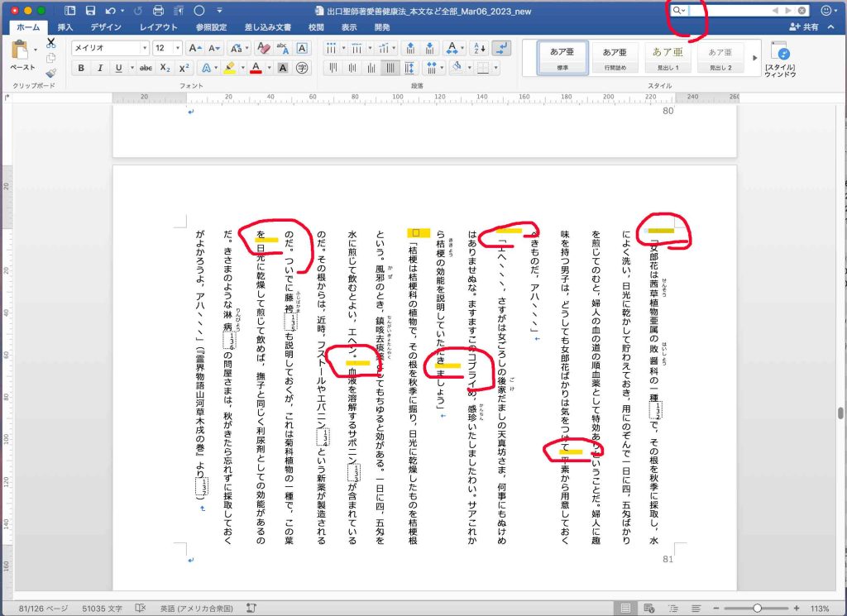Increase font size with A▲ icon

pos(194,48)
